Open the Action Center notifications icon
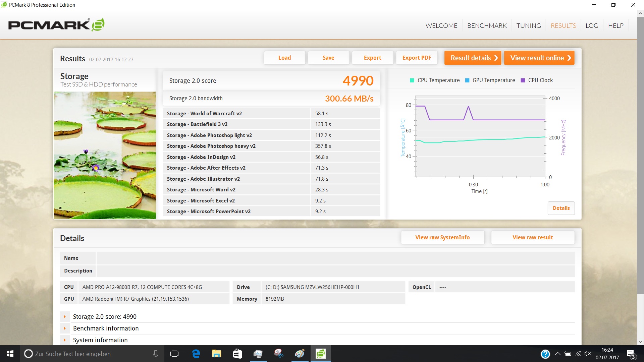The width and height of the screenshot is (644, 362). pyautogui.click(x=631, y=354)
